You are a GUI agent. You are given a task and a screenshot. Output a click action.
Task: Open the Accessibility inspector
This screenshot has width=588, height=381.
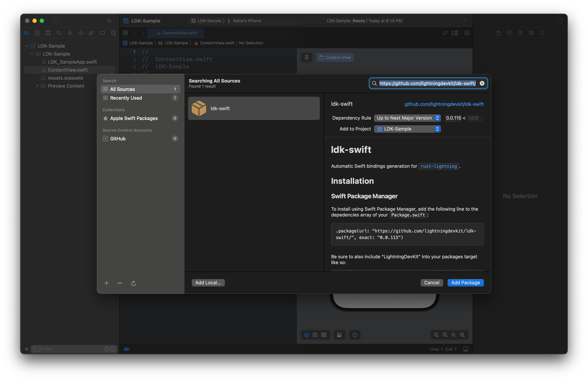(531, 33)
